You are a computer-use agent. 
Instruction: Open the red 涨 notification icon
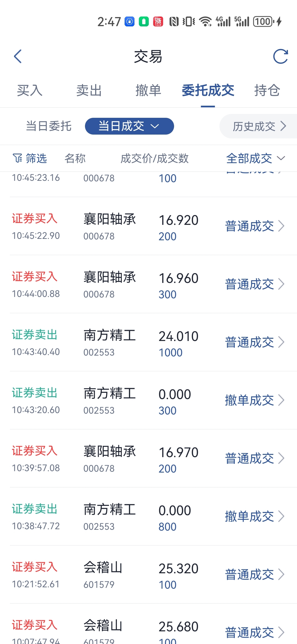pos(158,21)
